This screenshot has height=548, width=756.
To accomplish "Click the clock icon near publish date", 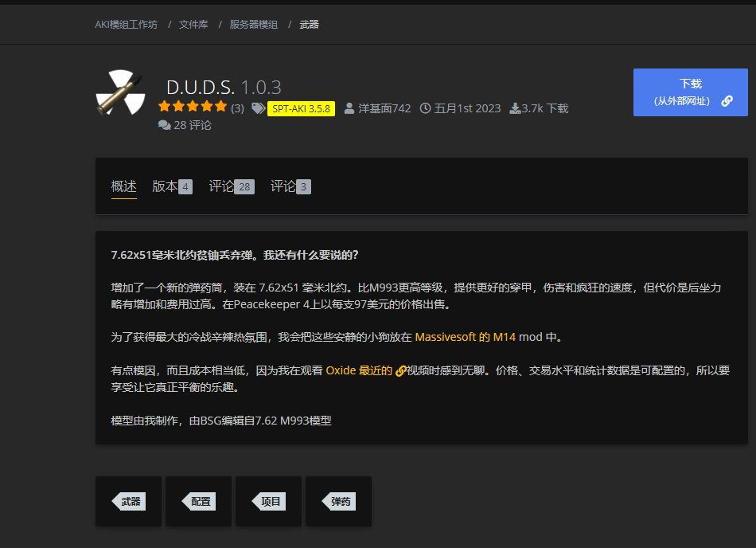I will (x=425, y=108).
